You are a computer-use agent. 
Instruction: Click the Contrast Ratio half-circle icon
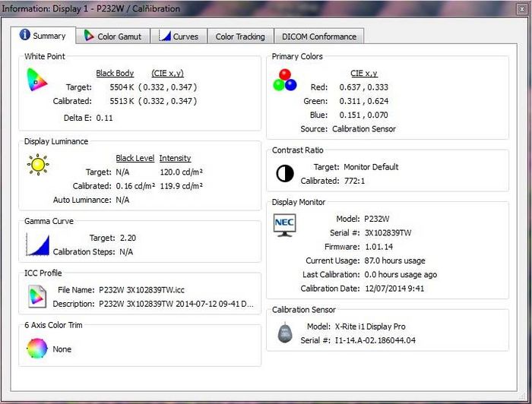click(x=285, y=174)
